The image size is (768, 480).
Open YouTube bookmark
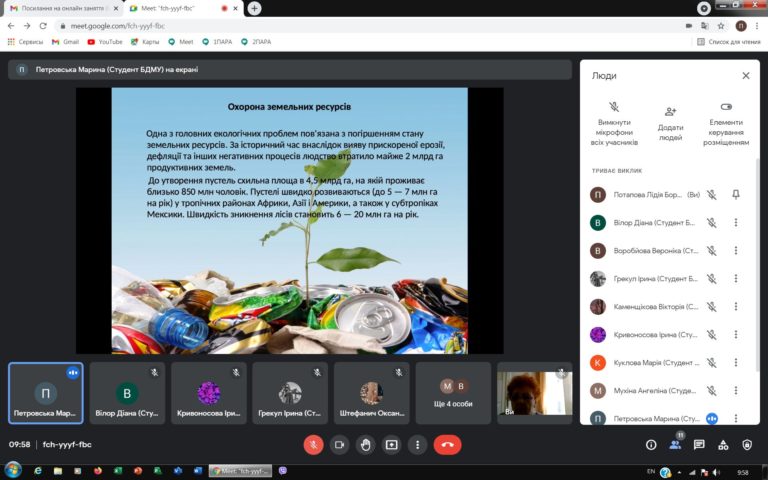tap(105, 42)
